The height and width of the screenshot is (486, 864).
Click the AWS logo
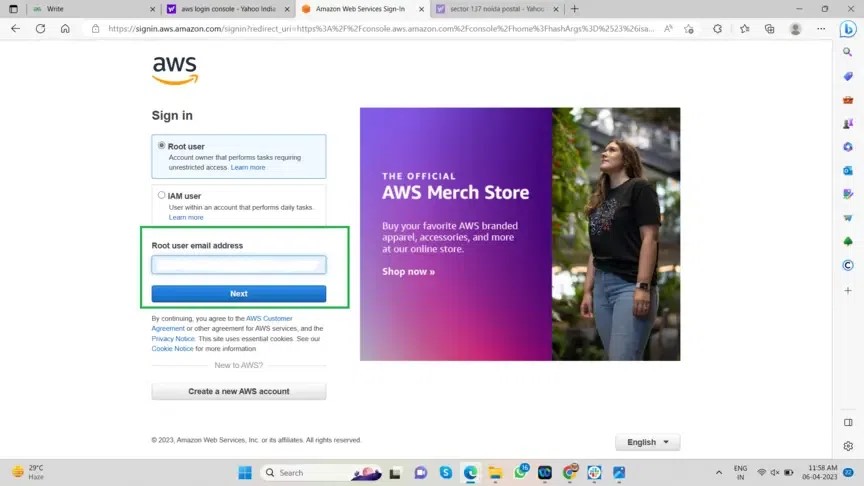click(175, 70)
